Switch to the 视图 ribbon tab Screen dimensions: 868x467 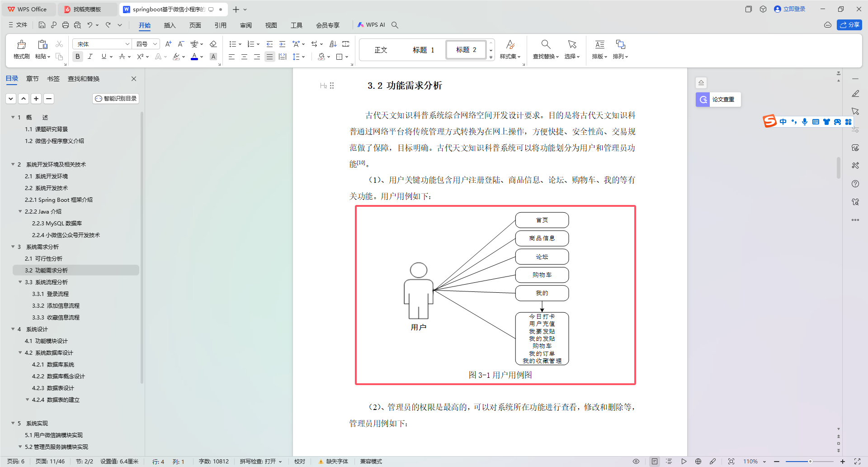point(271,25)
